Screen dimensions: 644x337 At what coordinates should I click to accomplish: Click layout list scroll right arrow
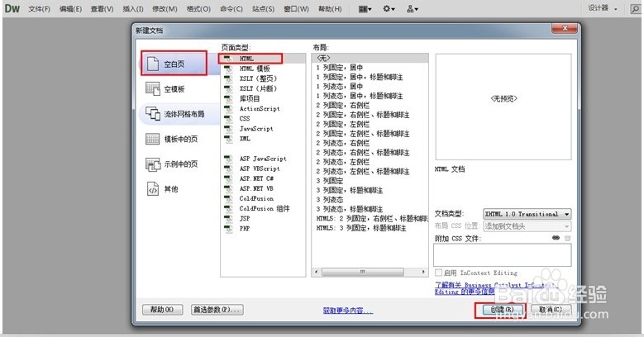click(x=423, y=272)
